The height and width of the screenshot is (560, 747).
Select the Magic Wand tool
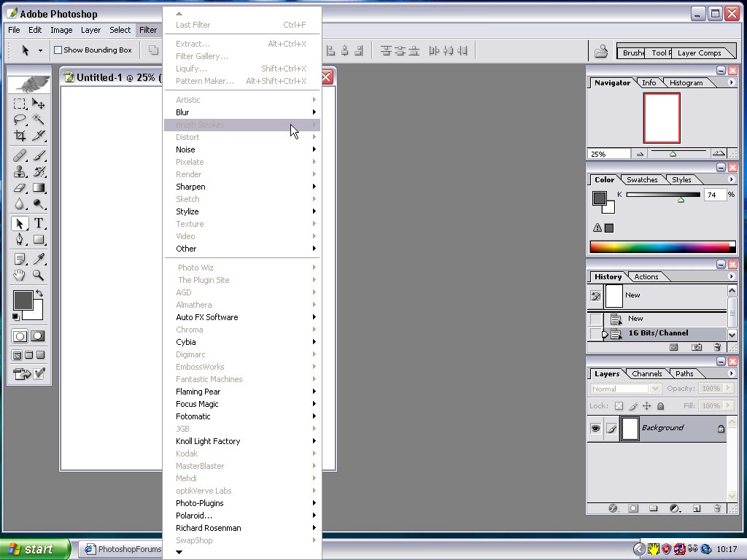coord(39,120)
